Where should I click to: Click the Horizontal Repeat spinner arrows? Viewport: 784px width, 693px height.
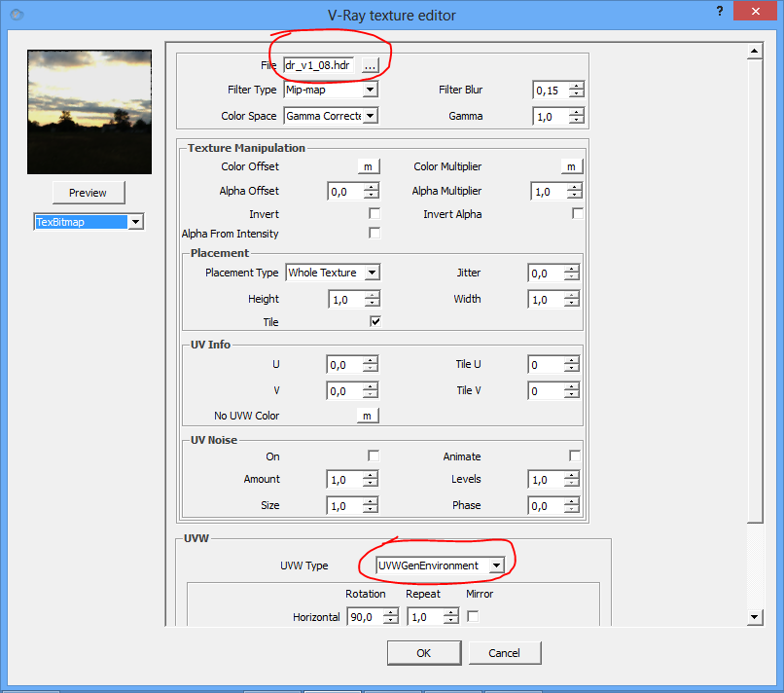coord(451,617)
